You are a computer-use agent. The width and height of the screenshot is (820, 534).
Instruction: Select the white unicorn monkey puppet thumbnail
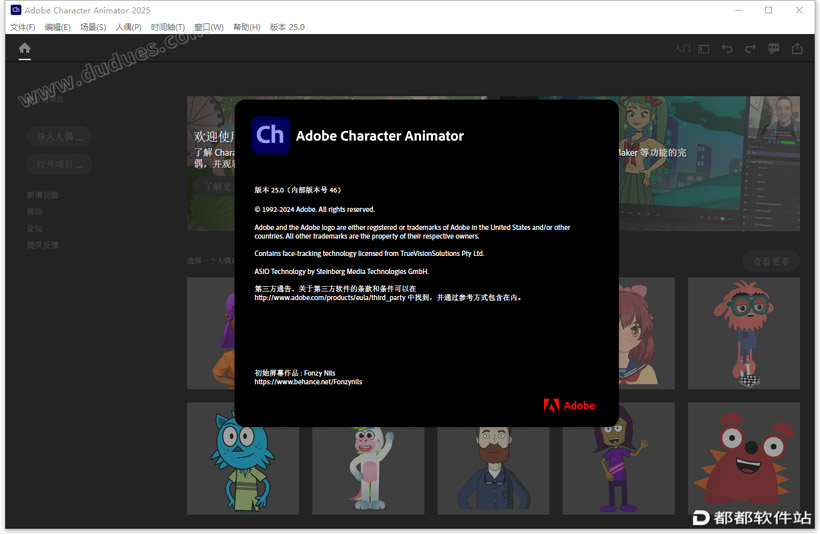coord(368,470)
